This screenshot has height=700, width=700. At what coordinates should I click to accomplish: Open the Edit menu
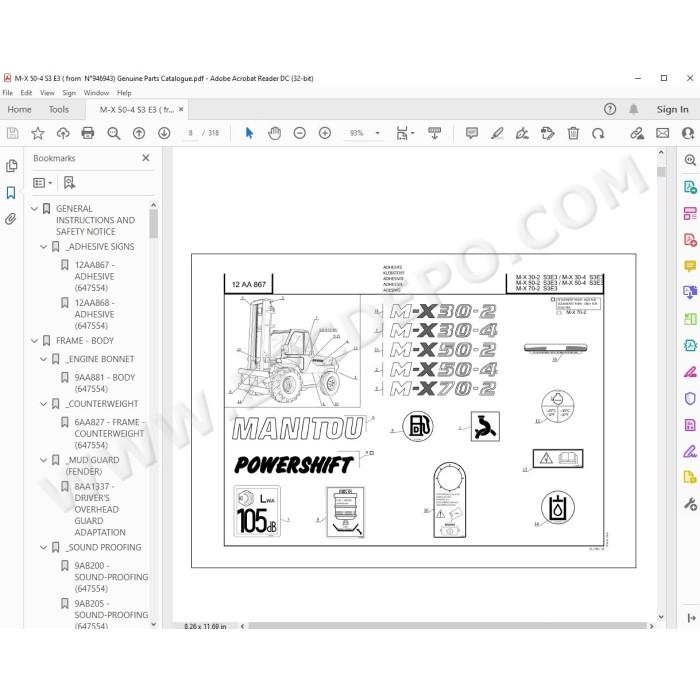(26, 93)
